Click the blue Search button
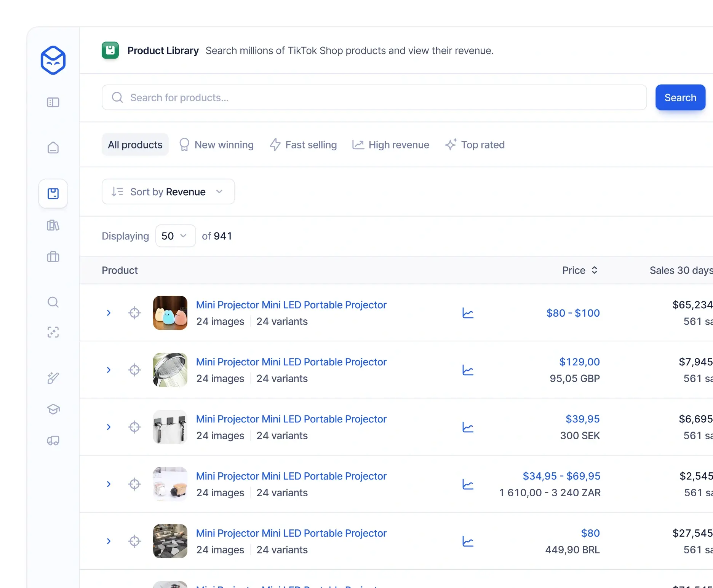The height and width of the screenshot is (588, 713). tap(680, 97)
